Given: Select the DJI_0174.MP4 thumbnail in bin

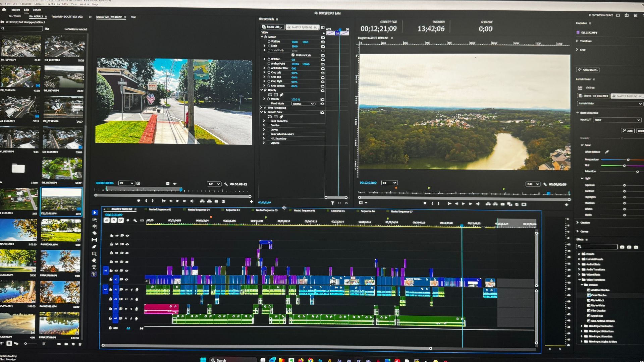Looking at the screenshot, I should (64, 77).
